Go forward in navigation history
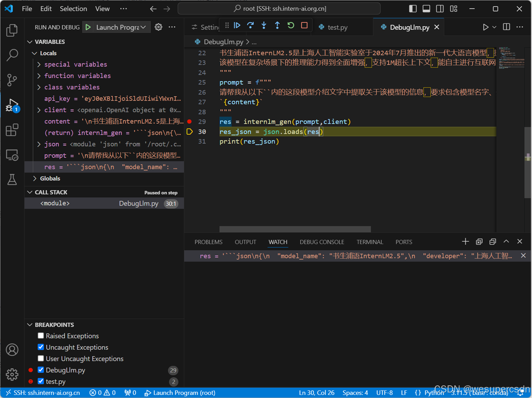This screenshot has width=532, height=398. click(x=167, y=8)
